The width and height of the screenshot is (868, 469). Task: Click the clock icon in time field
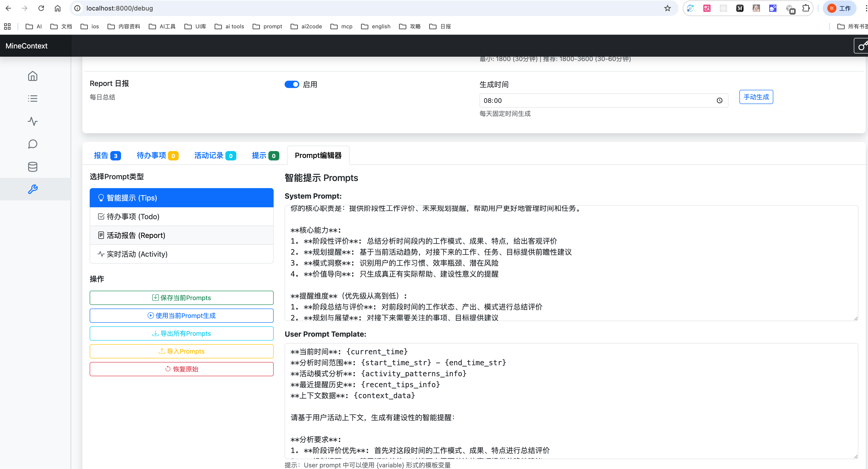[719, 101]
